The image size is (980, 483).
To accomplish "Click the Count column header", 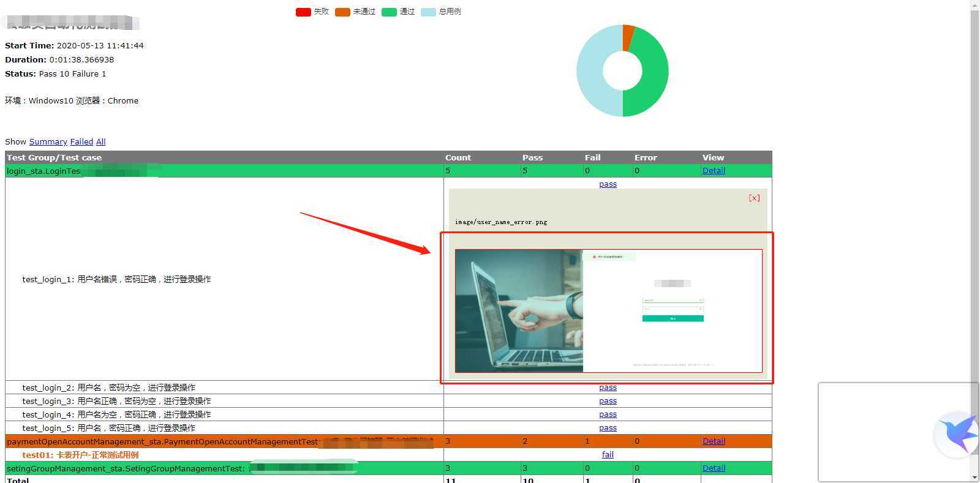I will [x=458, y=157].
